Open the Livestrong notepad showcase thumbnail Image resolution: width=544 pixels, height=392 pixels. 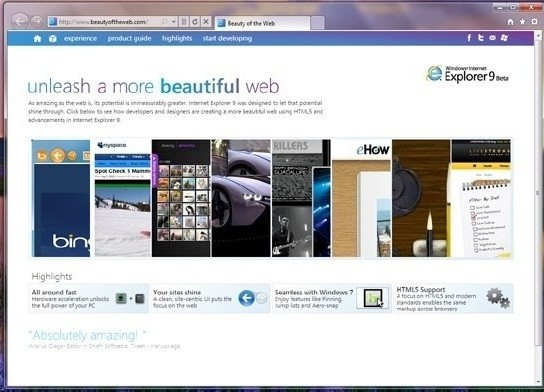(481, 198)
